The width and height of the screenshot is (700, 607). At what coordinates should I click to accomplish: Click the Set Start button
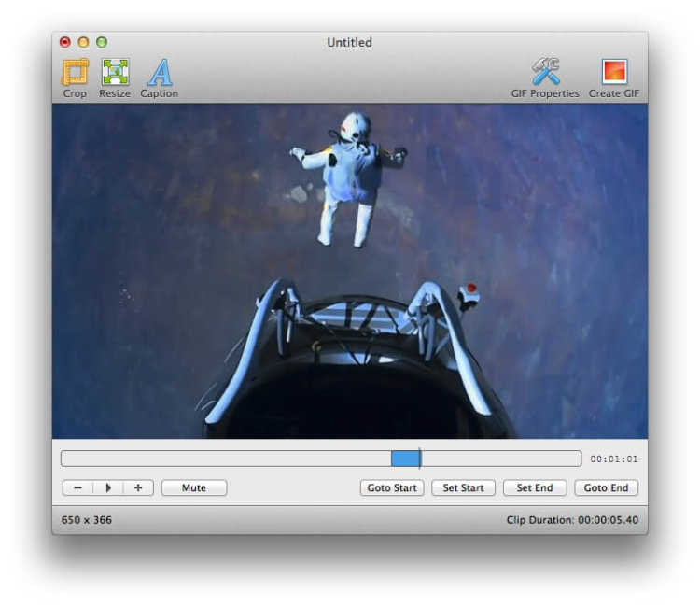pyautogui.click(x=463, y=487)
